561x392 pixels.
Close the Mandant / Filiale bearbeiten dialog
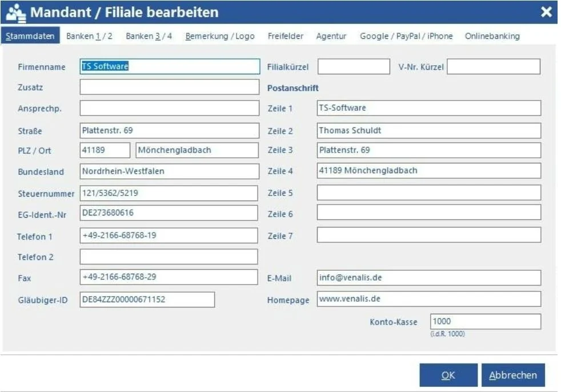(x=546, y=12)
